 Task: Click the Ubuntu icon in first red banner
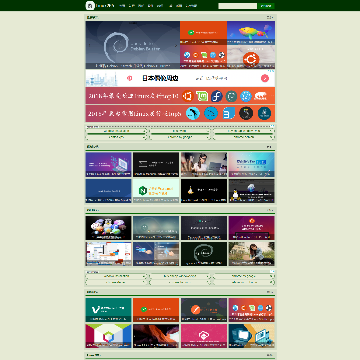188,96
